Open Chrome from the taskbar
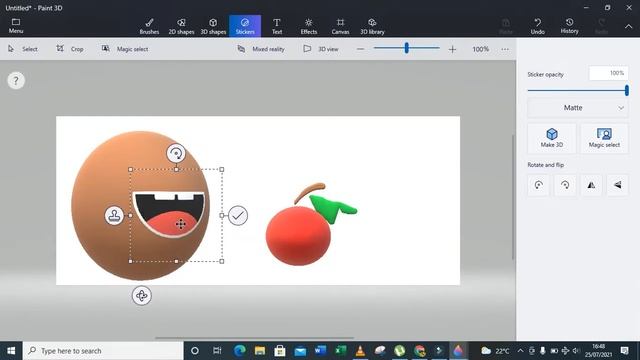 click(420, 351)
